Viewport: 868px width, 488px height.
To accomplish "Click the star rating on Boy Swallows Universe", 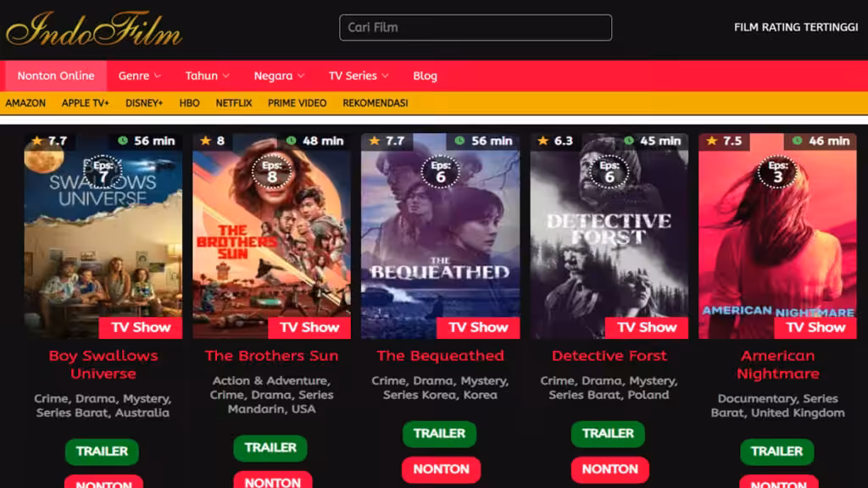I will click(49, 141).
